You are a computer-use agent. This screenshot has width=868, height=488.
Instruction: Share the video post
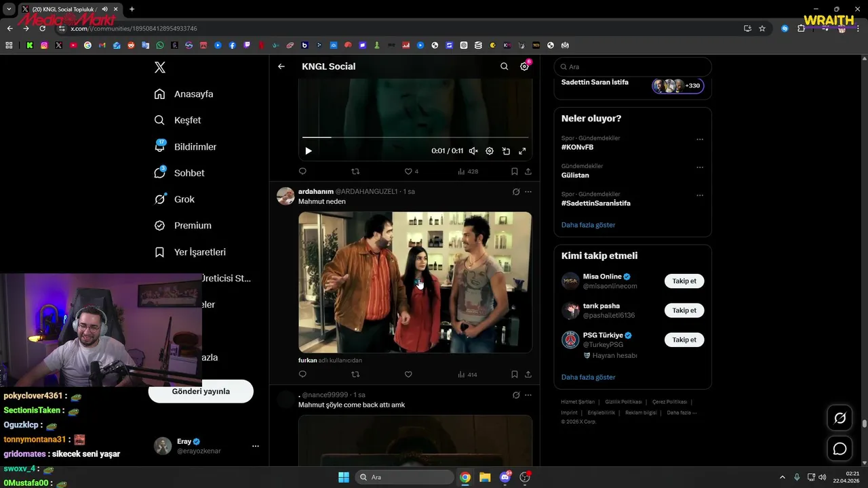point(528,171)
